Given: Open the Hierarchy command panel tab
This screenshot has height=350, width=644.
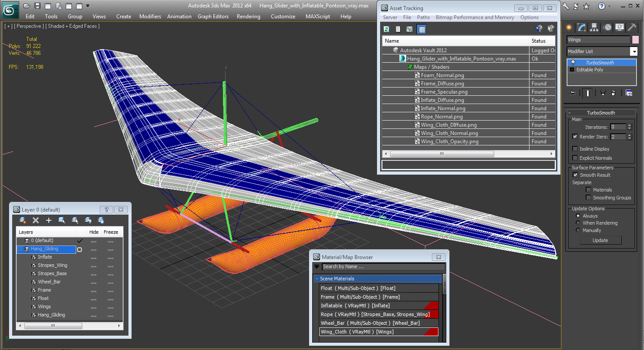Looking at the screenshot, I should click(594, 27).
